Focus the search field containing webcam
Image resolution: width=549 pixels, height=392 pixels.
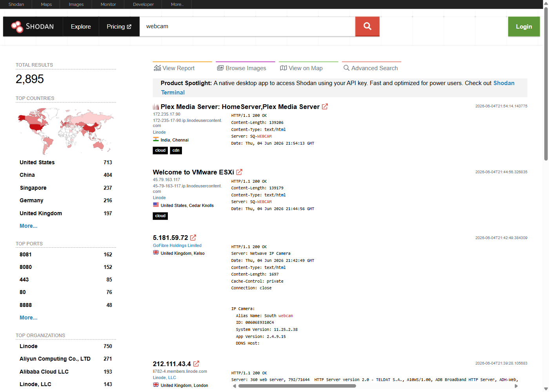(247, 26)
